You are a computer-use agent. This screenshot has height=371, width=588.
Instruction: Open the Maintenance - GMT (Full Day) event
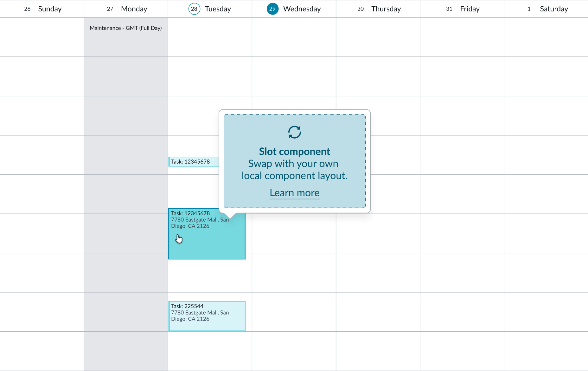tap(126, 28)
